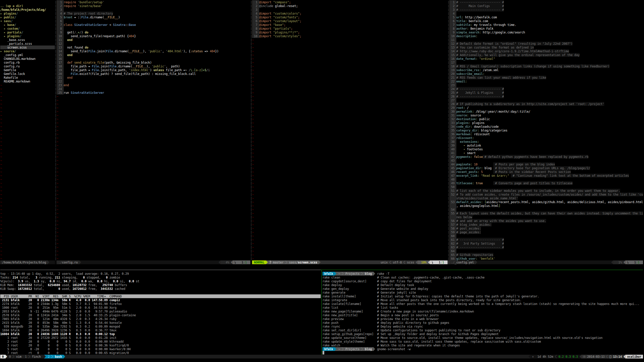Viewport: 644px width, 362px height.
Task: Click the 'scss' filetype in statusline
Action: [410, 262]
